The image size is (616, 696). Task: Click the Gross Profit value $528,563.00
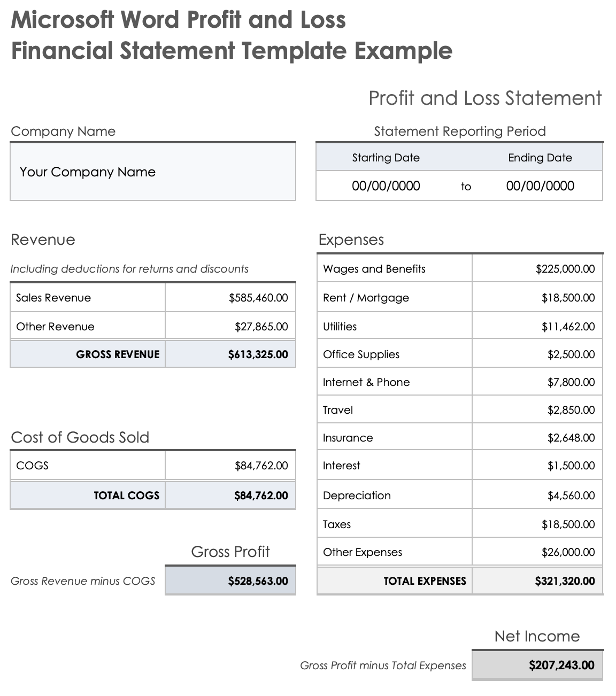coord(258,581)
